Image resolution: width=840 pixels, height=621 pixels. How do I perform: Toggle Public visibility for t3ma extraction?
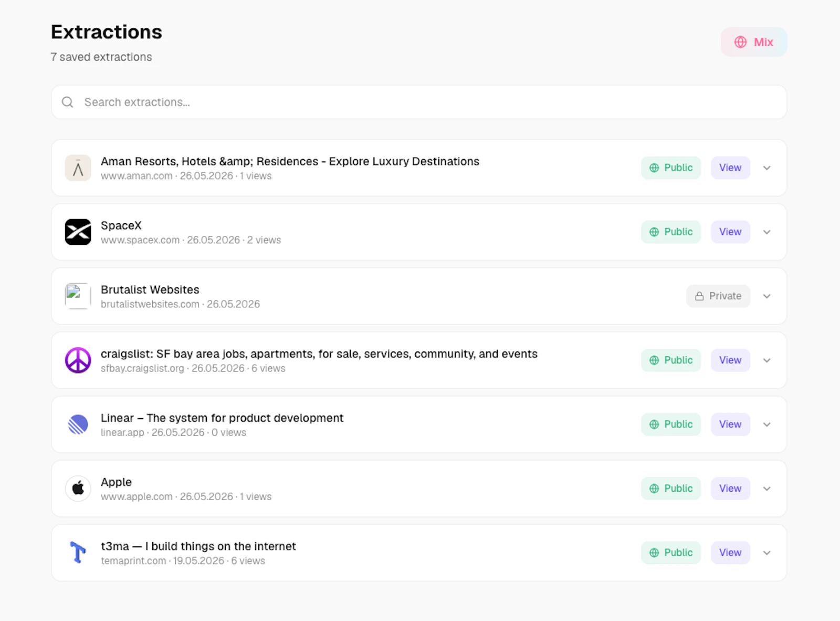671,552
